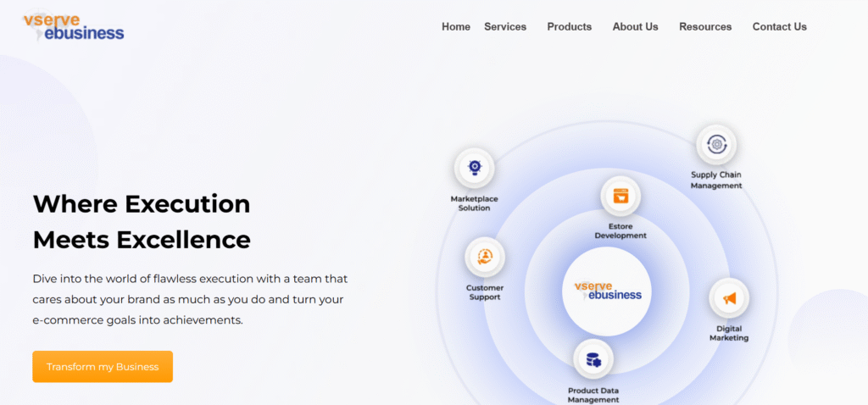Image resolution: width=868 pixels, height=405 pixels.
Task: Open the Products menu
Action: 569,26
